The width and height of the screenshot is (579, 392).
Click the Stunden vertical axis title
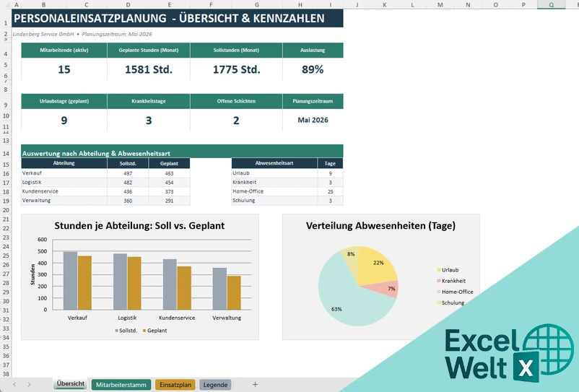coord(32,274)
